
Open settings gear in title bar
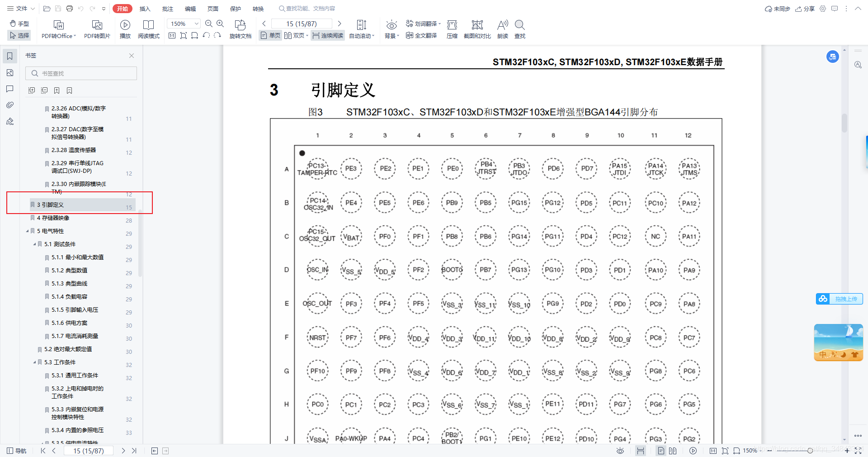coord(823,9)
